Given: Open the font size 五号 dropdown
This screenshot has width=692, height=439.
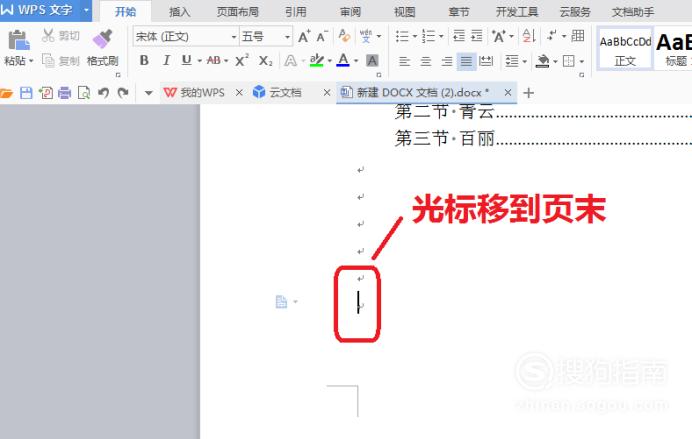Looking at the screenshot, I should coord(287,37).
